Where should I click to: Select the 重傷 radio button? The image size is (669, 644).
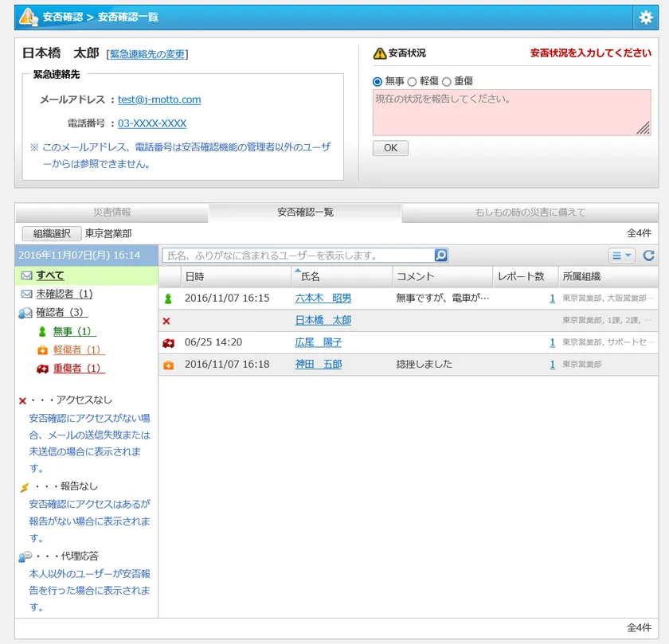[447, 81]
